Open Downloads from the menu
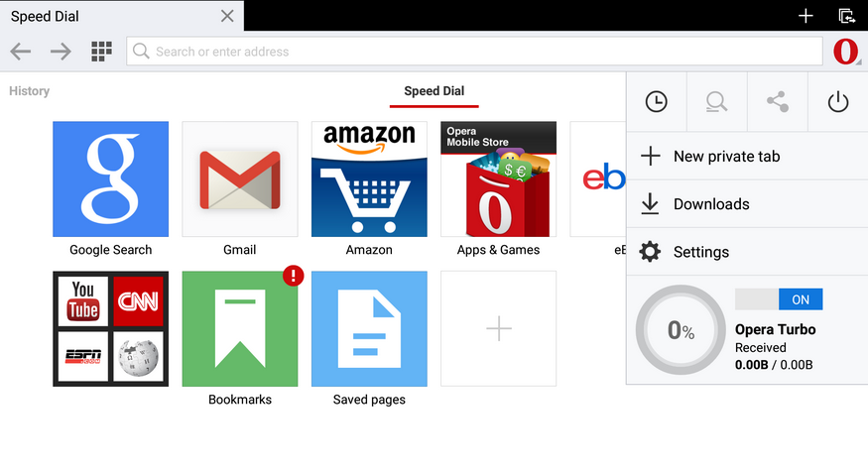This screenshot has width=868, height=471. pos(747,203)
